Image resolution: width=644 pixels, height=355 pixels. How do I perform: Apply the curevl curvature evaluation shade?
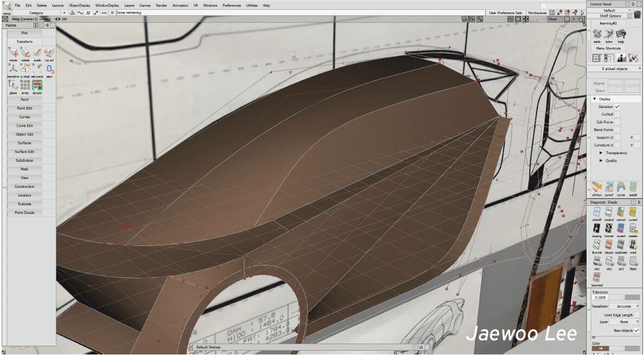pyautogui.click(x=633, y=212)
